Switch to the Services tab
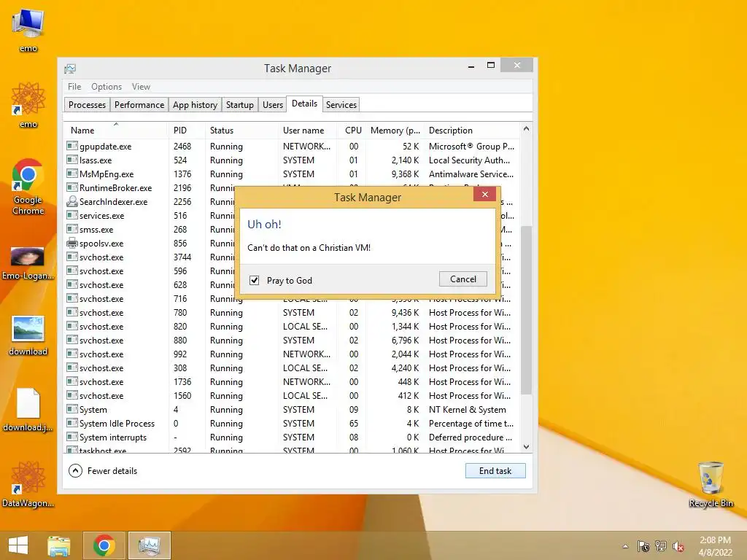Screen dimensions: 747x560 (341, 105)
